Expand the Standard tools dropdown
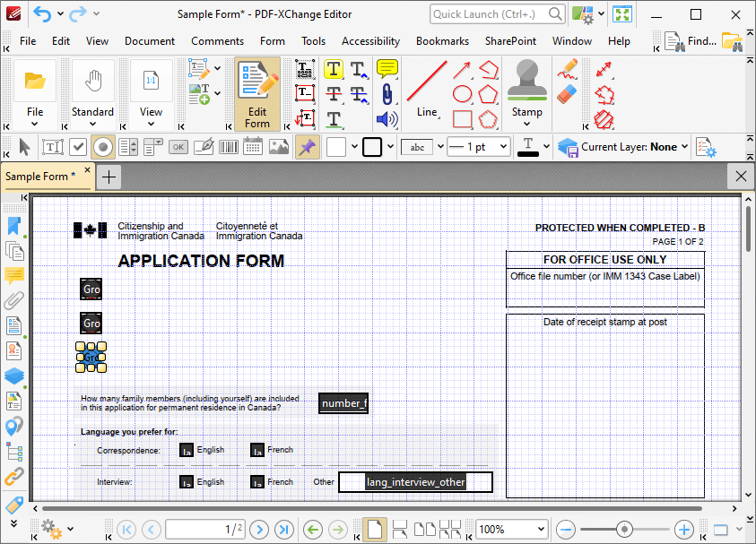The image size is (756, 544). 92,124
